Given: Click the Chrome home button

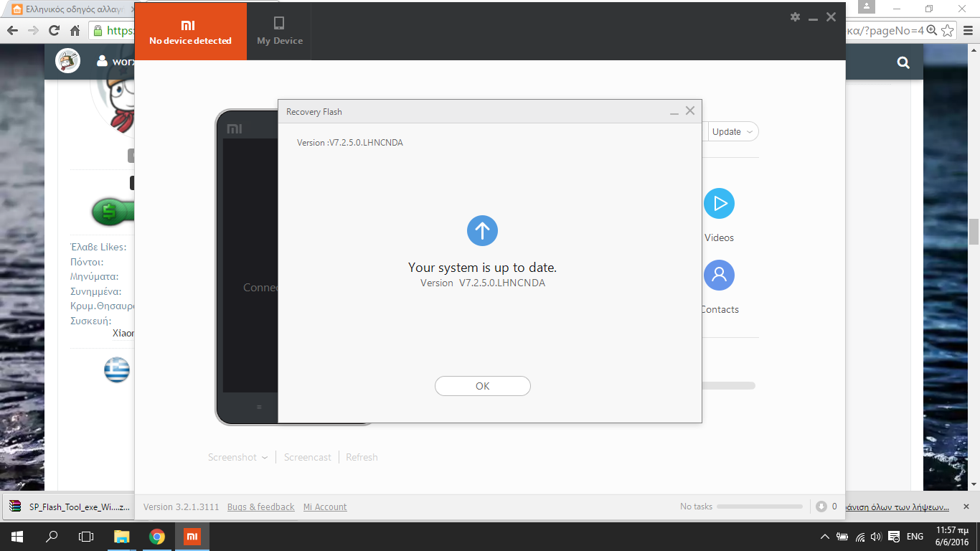Looking at the screenshot, I should pos(75,30).
